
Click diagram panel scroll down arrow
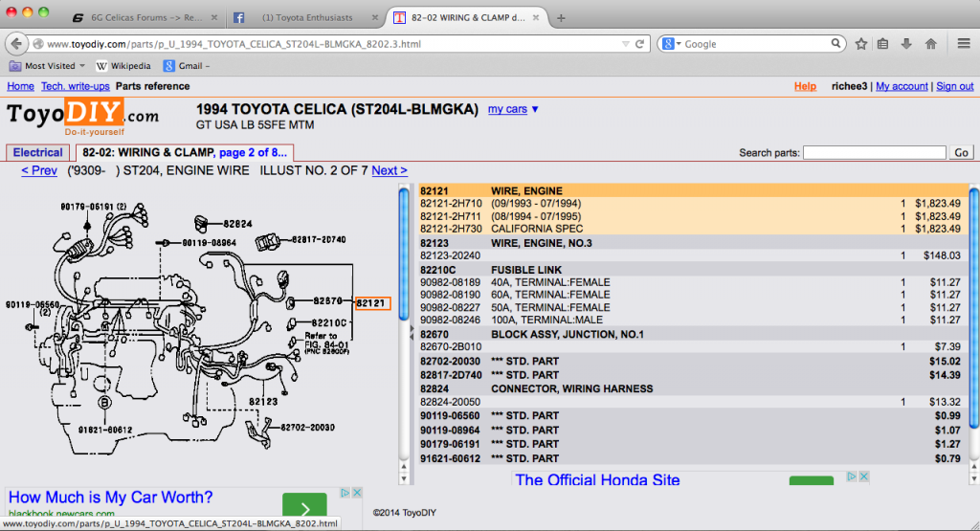point(404,478)
